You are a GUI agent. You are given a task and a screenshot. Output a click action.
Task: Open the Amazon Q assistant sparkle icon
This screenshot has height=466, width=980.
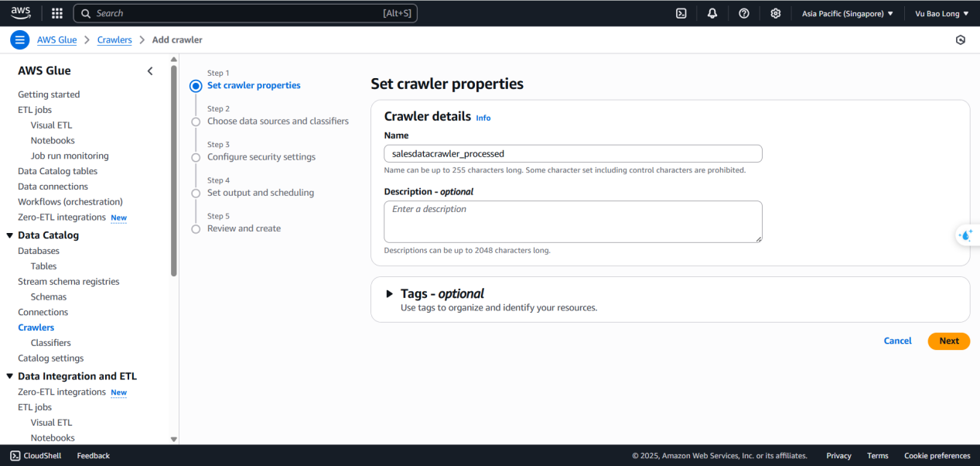pyautogui.click(x=966, y=235)
